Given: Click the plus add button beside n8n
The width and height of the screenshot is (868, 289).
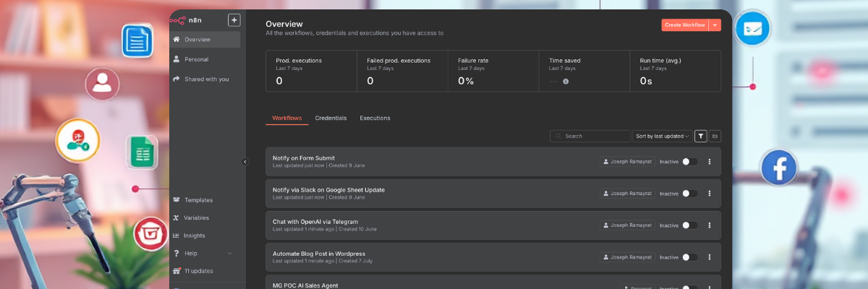Looking at the screenshot, I should (234, 20).
